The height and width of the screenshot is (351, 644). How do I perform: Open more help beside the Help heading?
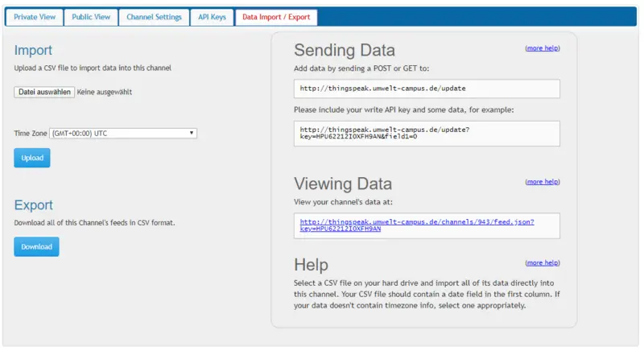click(x=542, y=263)
